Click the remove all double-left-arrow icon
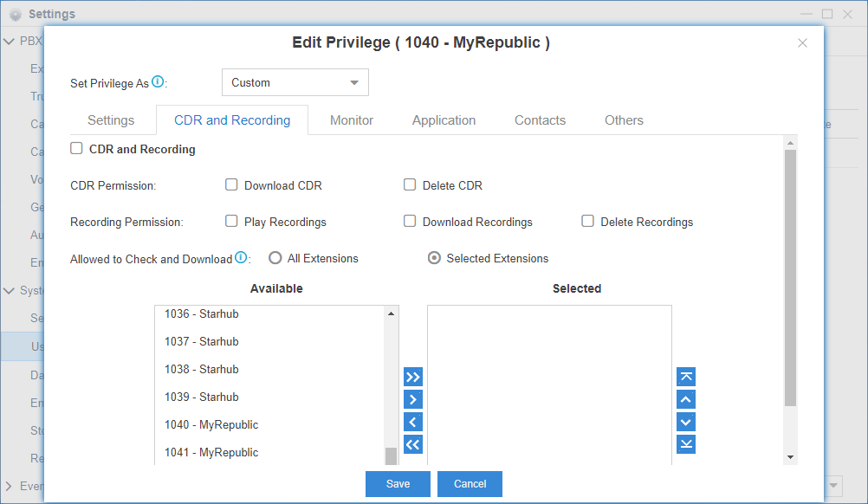Viewport: 868px width, 504px height. point(413,444)
